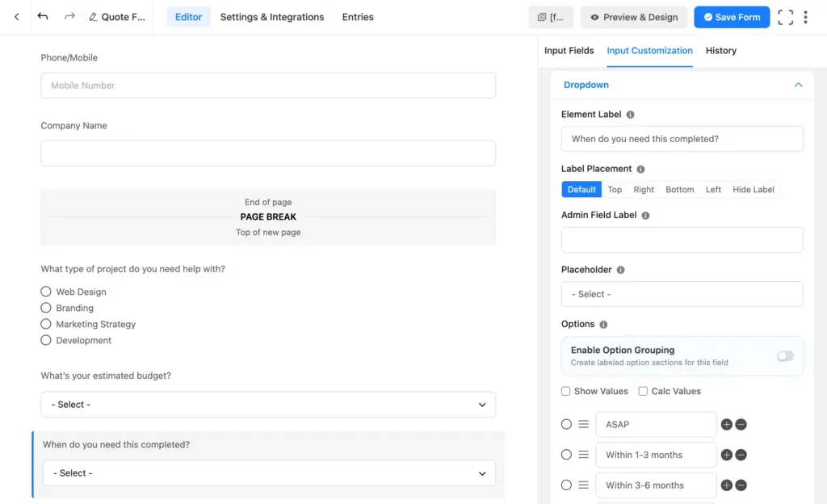Screen dimensions: 827x504
Task: Select the Development radio option
Action: (46, 341)
